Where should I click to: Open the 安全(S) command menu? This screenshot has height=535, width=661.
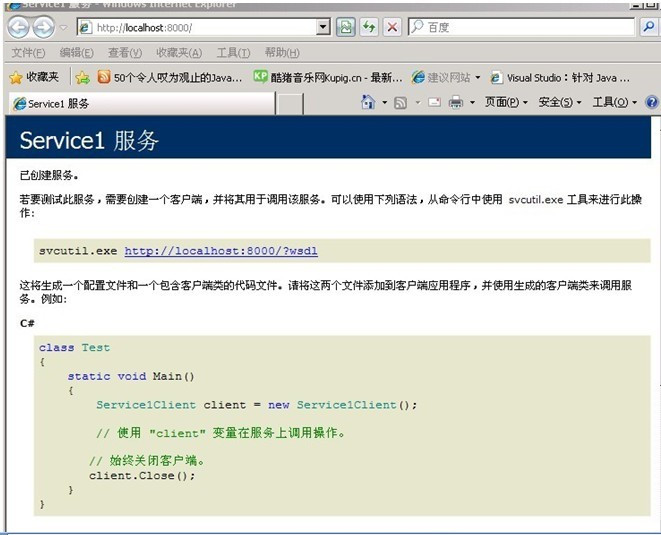pyautogui.click(x=560, y=102)
